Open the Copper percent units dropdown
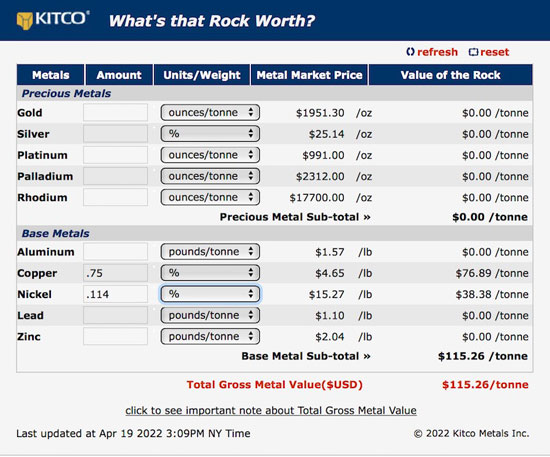The width and height of the screenshot is (550, 457). (210, 273)
